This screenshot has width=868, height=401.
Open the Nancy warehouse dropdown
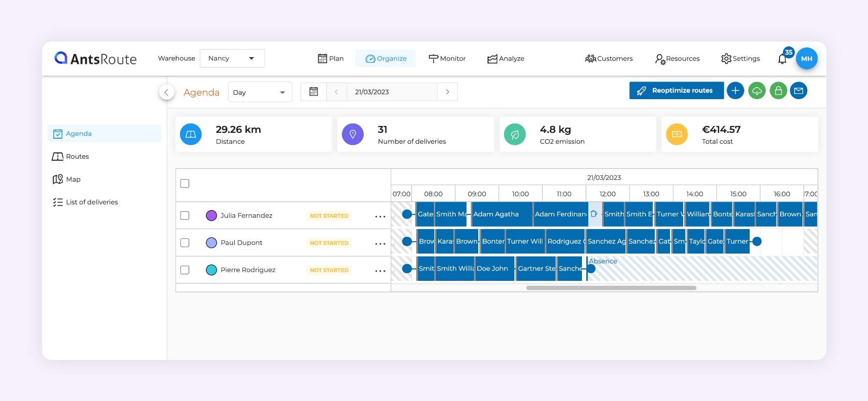point(232,59)
